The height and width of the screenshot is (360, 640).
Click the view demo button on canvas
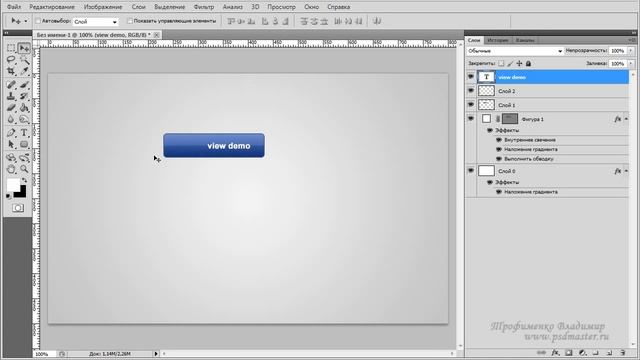pos(214,145)
